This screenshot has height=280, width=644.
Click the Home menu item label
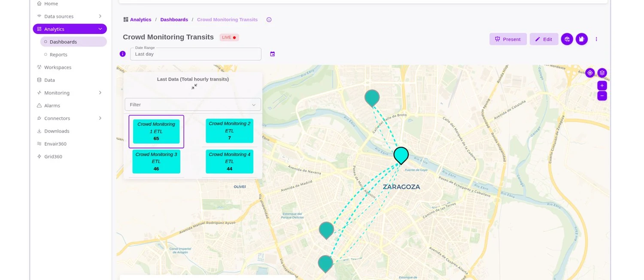point(51,3)
